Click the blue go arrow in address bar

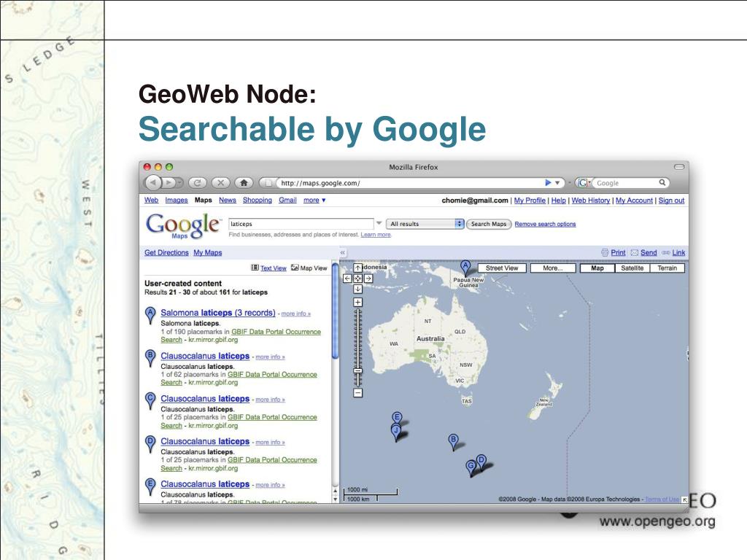(x=548, y=182)
